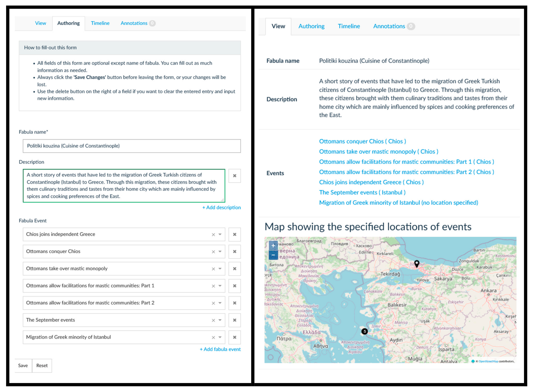This screenshot has width=534, height=392.
Task: Remove the Ottomans conquer Chios row
Action: 234,252
